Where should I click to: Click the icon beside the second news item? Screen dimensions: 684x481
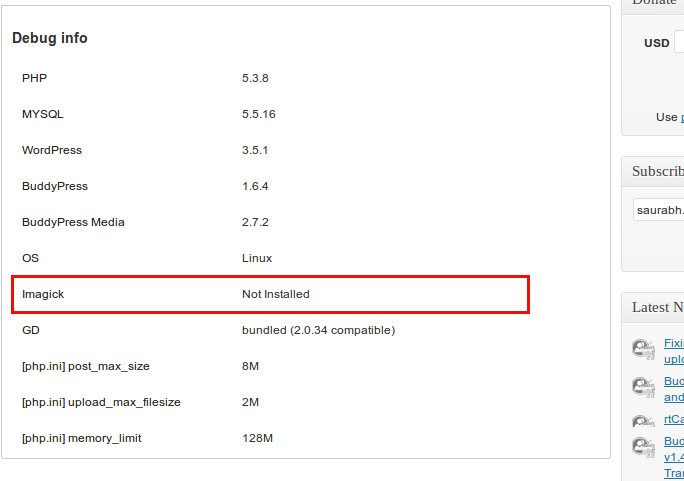click(642, 387)
